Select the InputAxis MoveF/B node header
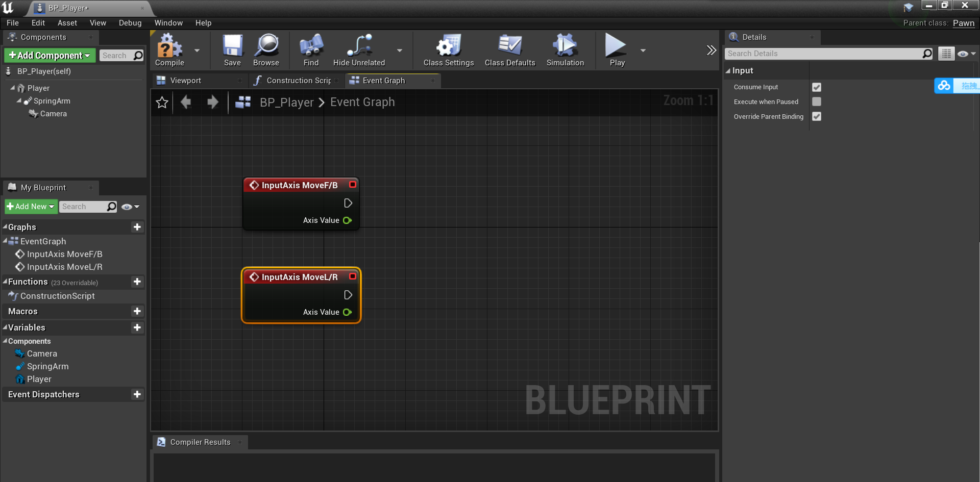Image resolution: width=980 pixels, height=482 pixels. click(x=301, y=185)
